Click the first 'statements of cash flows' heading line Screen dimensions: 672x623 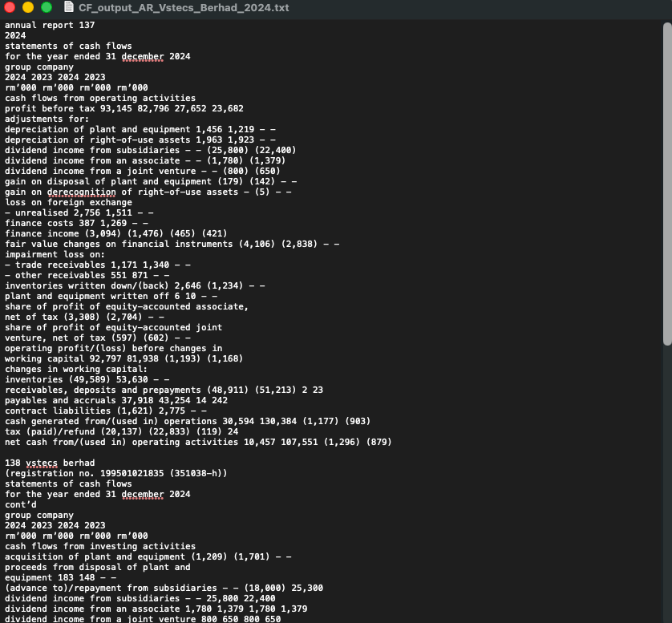(x=69, y=47)
